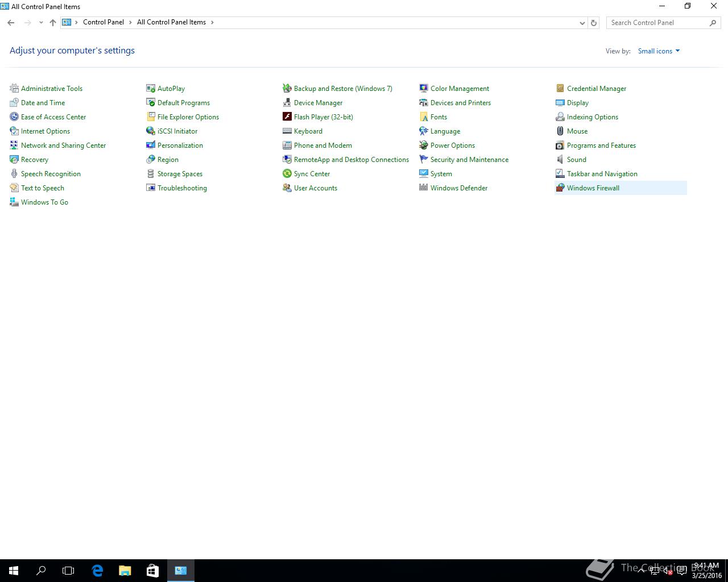Click the Internet Options icon

pos(14,131)
